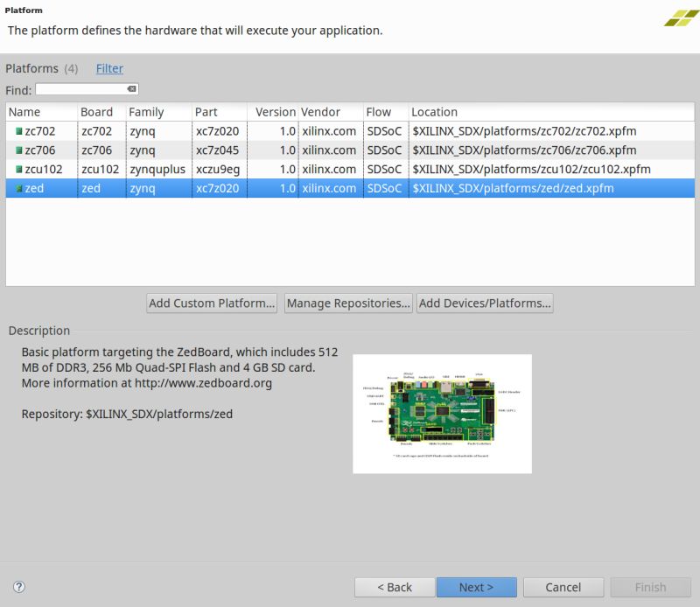This screenshot has height=607, width=700.
Task: Click the xczu9eg part cell
Action: pyautogui.click(x=218, y=170)
